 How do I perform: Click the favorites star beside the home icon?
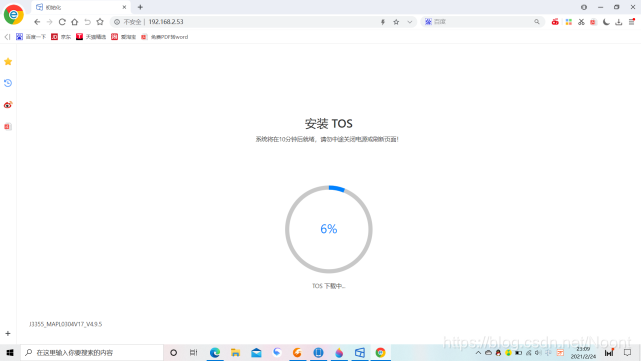coord(100,22)
